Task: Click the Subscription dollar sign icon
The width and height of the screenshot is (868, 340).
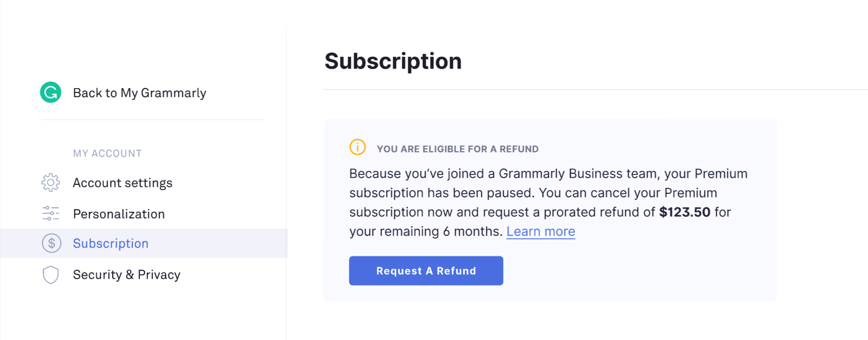Action: click(51, 244)
